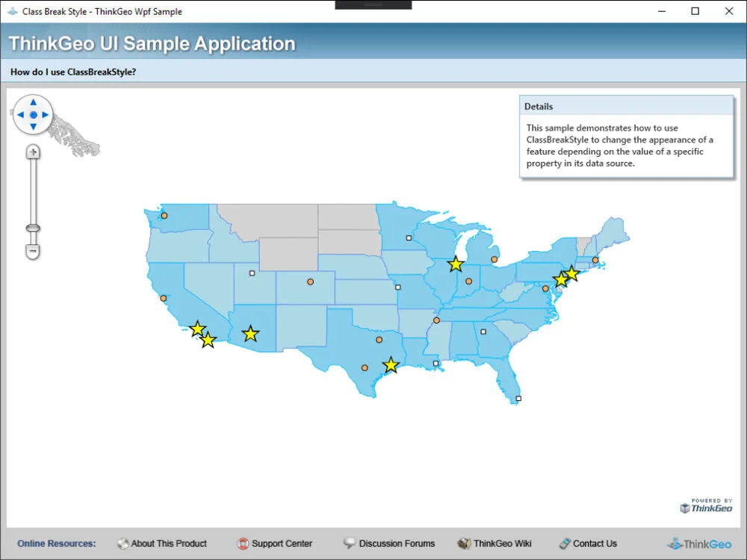This screenshot has height=560, width=747.
Task: Select the orange circle marker in Washington state
Action: [x=164, y=216]
